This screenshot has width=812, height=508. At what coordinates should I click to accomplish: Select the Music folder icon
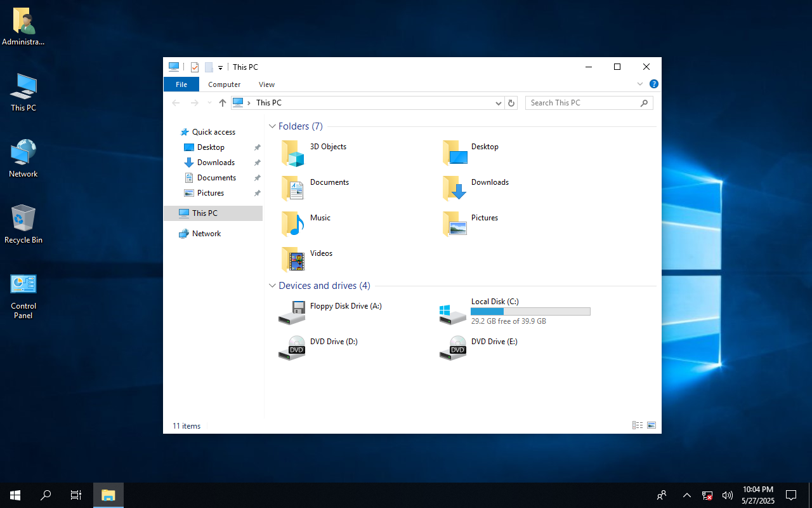(x=293, y=224)
